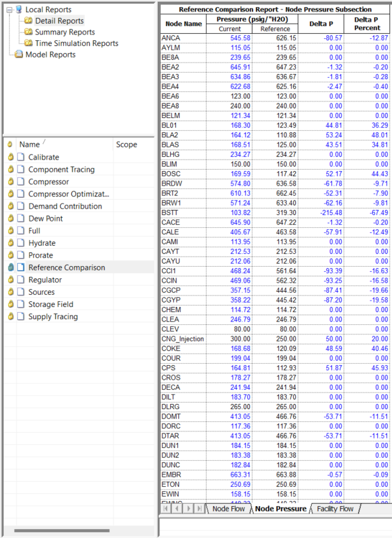Click the Delta P Percent column header
The height and width of the screenshot is (538, 392).
pos(367,24)
